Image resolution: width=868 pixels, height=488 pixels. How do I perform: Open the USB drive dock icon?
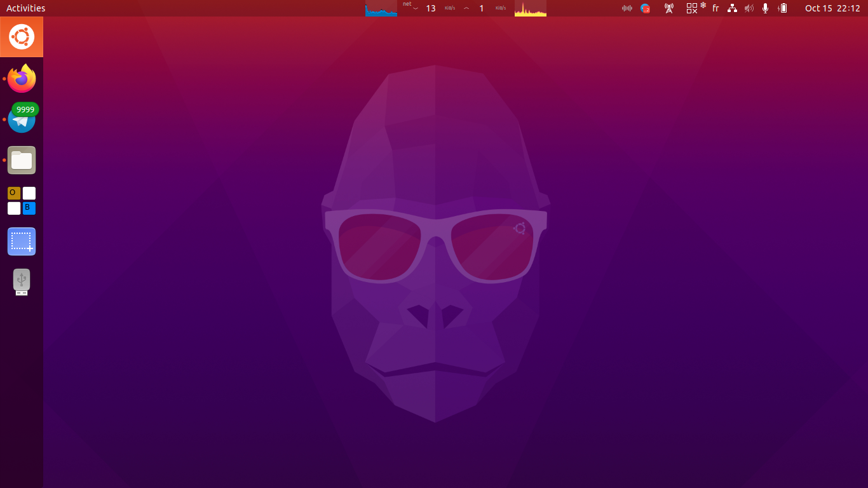[x=22, y=282]
